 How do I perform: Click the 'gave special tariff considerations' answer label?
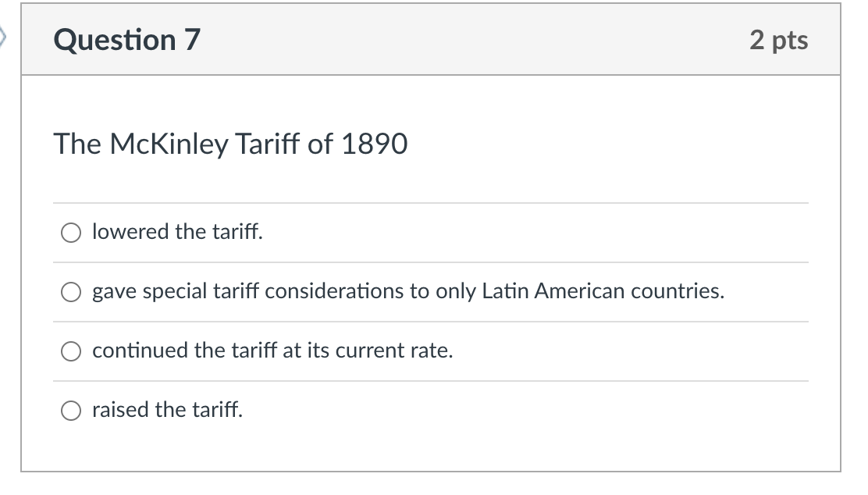click(x=408, y=291)
